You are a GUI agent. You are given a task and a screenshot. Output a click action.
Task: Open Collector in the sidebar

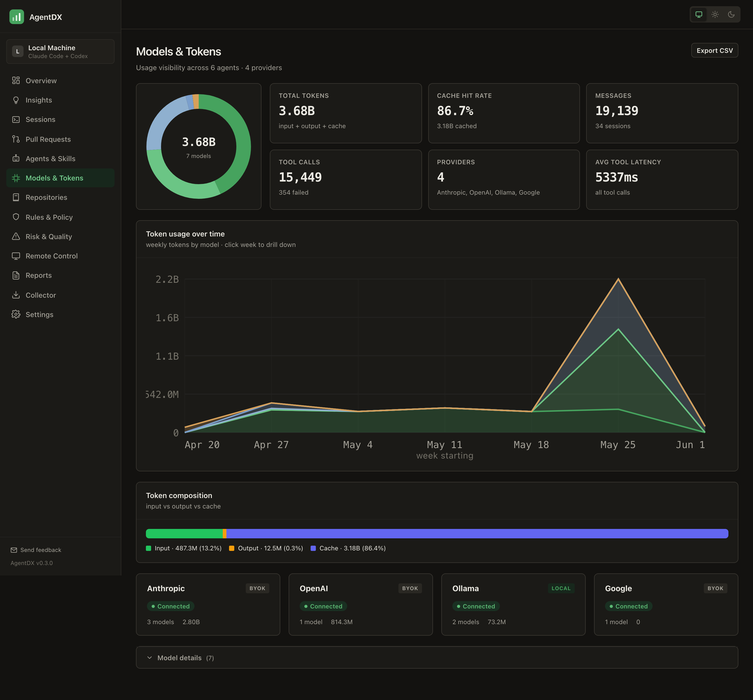[60, 295]
